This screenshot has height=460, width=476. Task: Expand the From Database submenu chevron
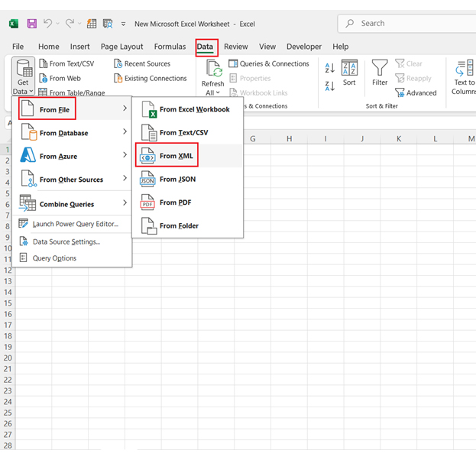(125, 131)
